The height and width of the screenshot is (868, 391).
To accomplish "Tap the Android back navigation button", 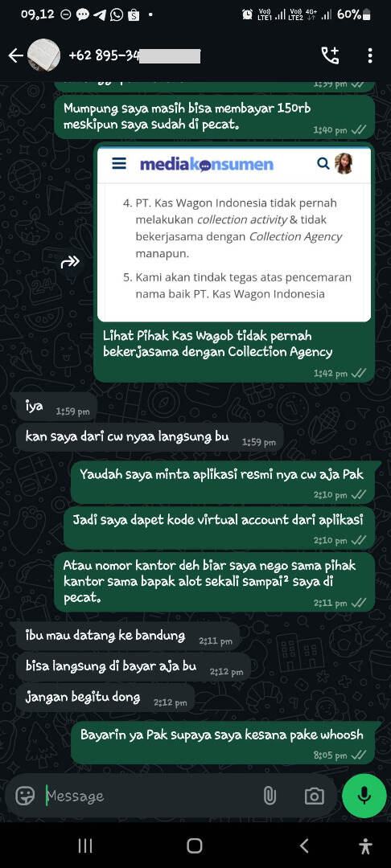I will [x=303, y=845].
